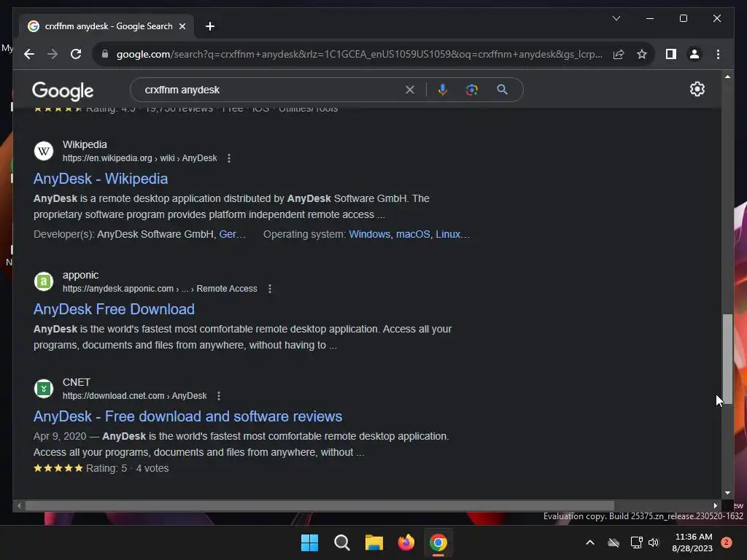The width and height of the screenshot is (747, 560).
Task: Click the vertical scrollbar thumb
Action: [x=727, y=358]
